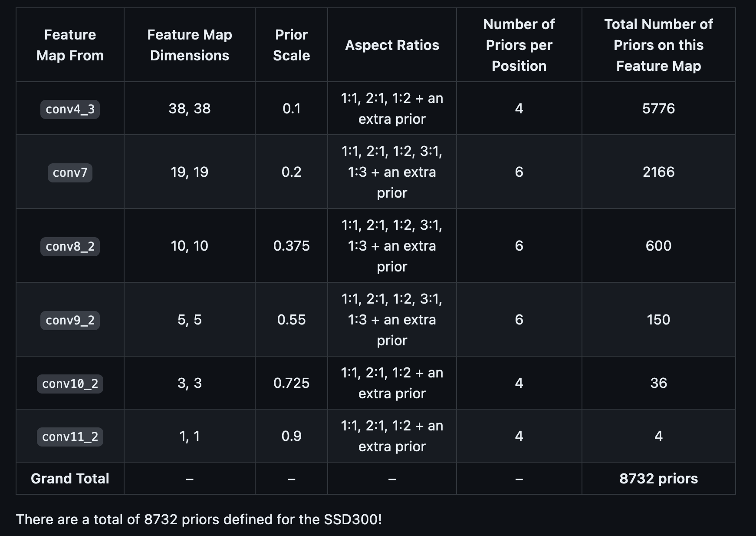This screenshot has width=756, height=536.
Task: Select the conv10_2 code label
Action: click(70, 384)
